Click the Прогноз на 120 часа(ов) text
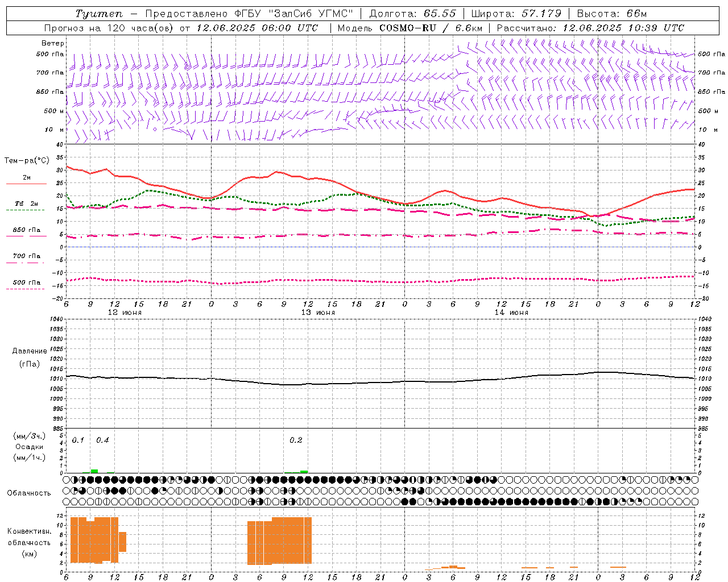The width and height of the screenshot is (728, 582). (x=109, y=28)
